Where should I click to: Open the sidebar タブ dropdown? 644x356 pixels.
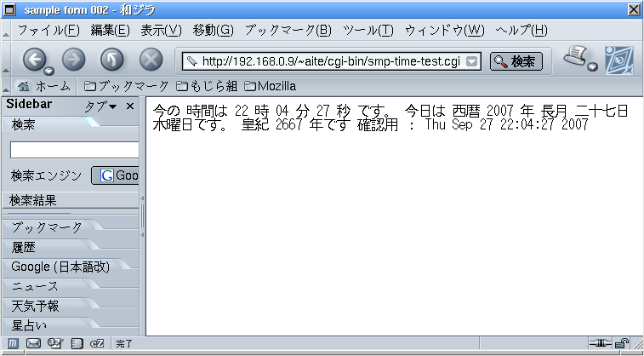coord(100,106)
